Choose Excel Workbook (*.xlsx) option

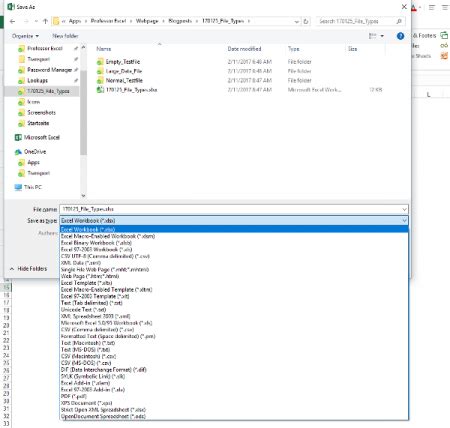point(234,230)
